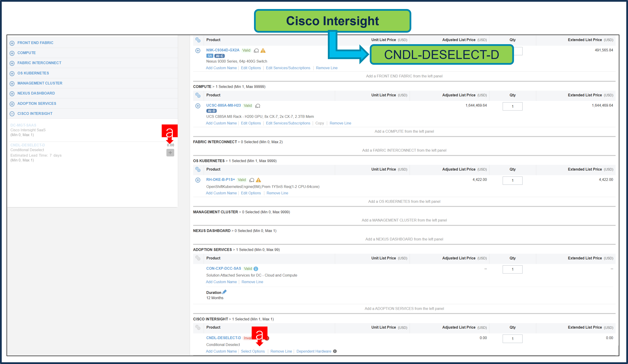
Task: Click Qty field for RH-OKE-B-P1S=
Action: coord(512,181)
